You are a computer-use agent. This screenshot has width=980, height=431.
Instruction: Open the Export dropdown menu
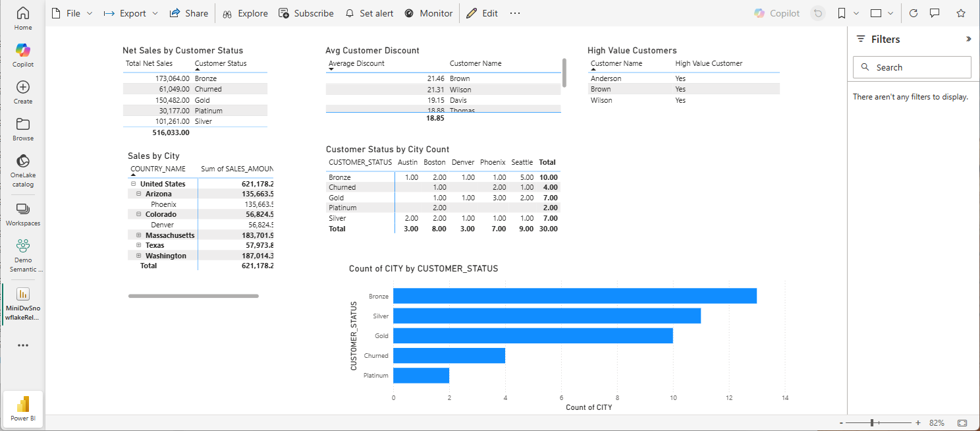tap(131, 13)
